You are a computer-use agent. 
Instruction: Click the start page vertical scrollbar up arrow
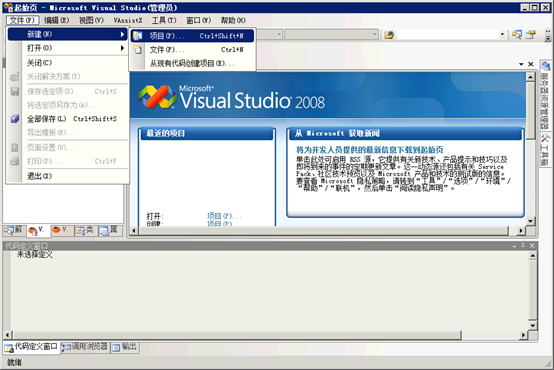tap(530, 76)
